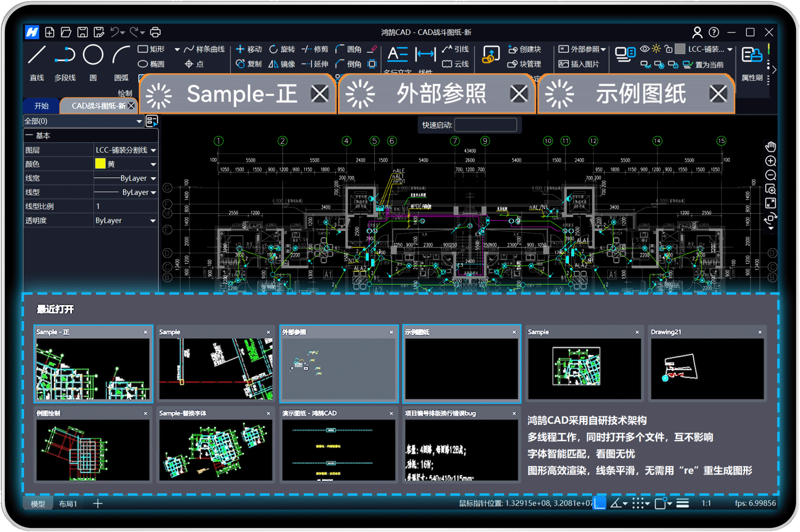
Task: Toggle object snap in status bar
Action: tap(660, 503)
